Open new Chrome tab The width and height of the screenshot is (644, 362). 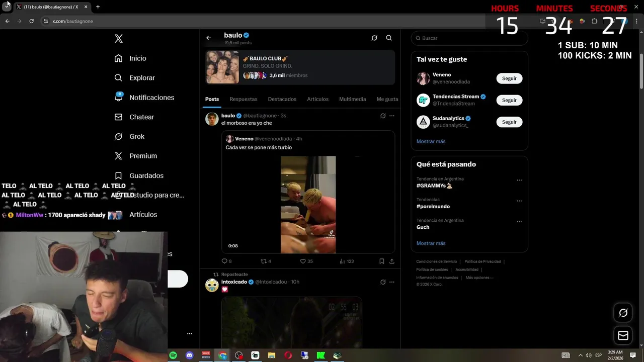(98, 7)
